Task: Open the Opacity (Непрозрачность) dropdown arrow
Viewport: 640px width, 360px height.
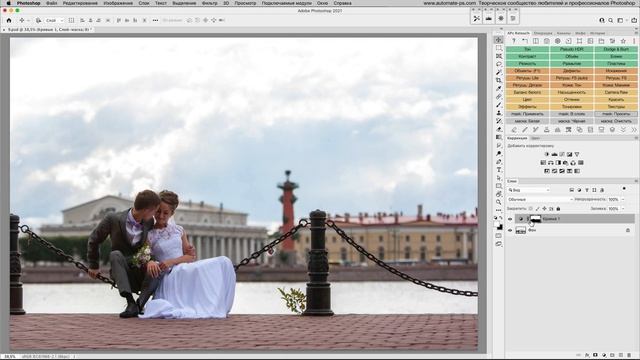Action: pos(623,200)
